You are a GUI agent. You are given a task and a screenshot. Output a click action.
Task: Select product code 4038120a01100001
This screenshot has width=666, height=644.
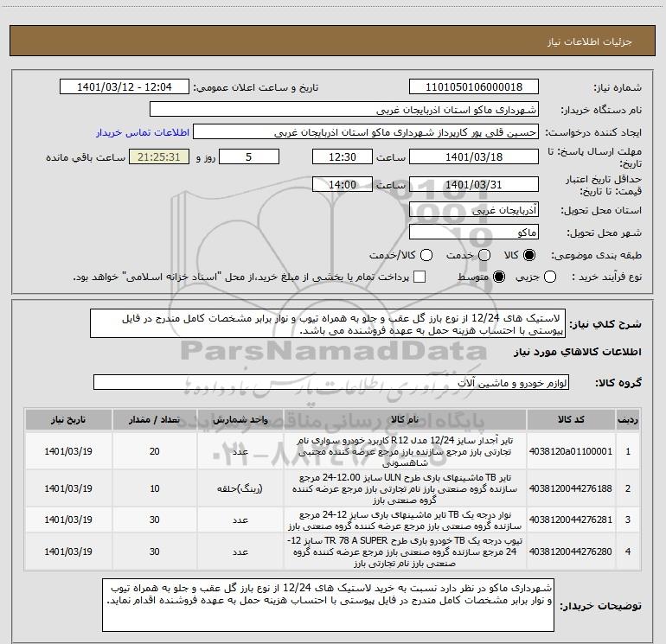pos(571,451)
